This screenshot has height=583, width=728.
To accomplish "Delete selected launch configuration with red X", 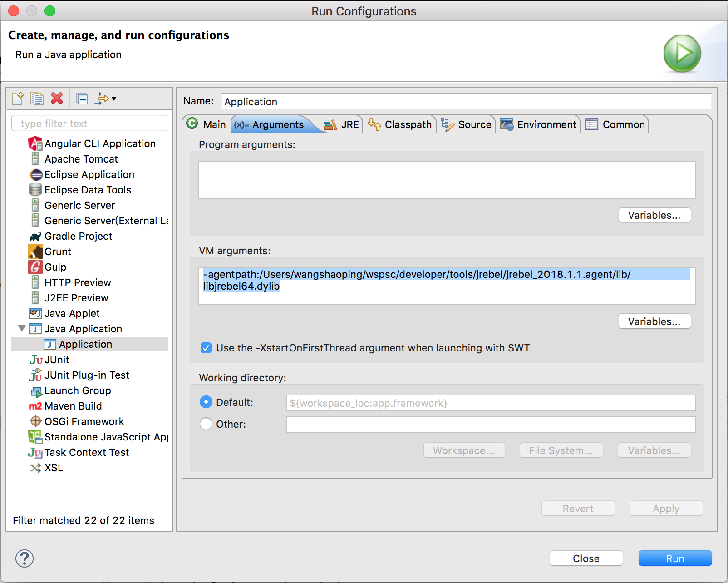I will pyautogui.click(x=57, y=99).
